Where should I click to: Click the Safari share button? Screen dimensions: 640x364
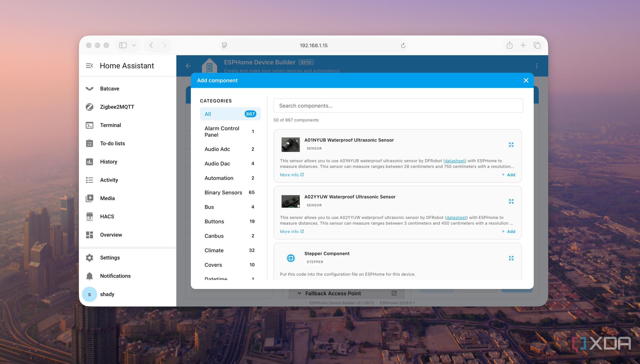[509, 45]
